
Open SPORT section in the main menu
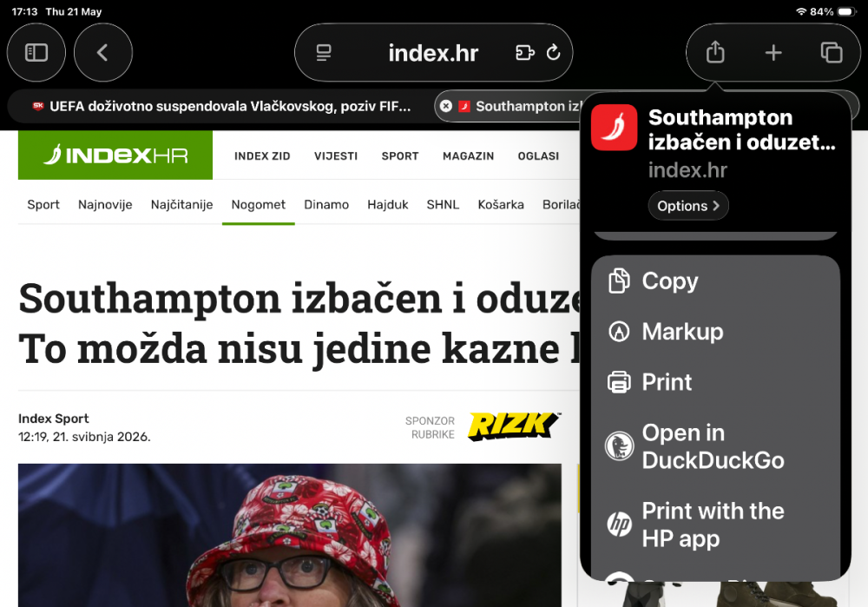tap(399, 156)
